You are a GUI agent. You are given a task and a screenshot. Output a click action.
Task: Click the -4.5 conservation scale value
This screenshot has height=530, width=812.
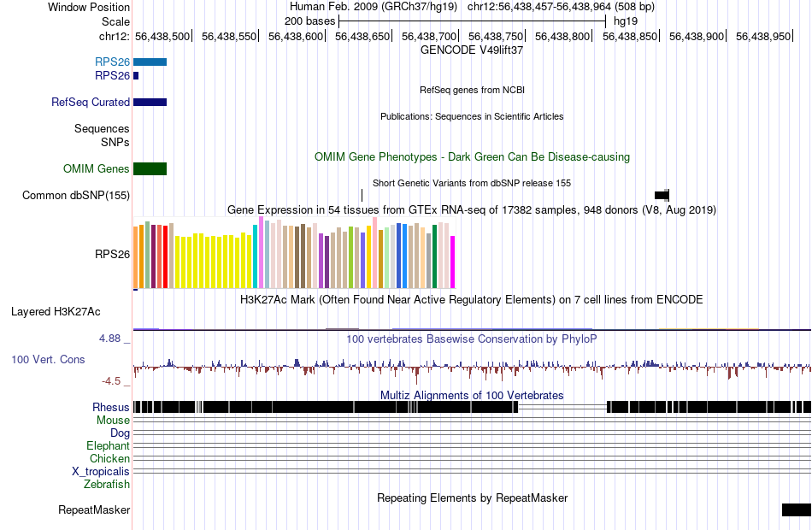111,381
